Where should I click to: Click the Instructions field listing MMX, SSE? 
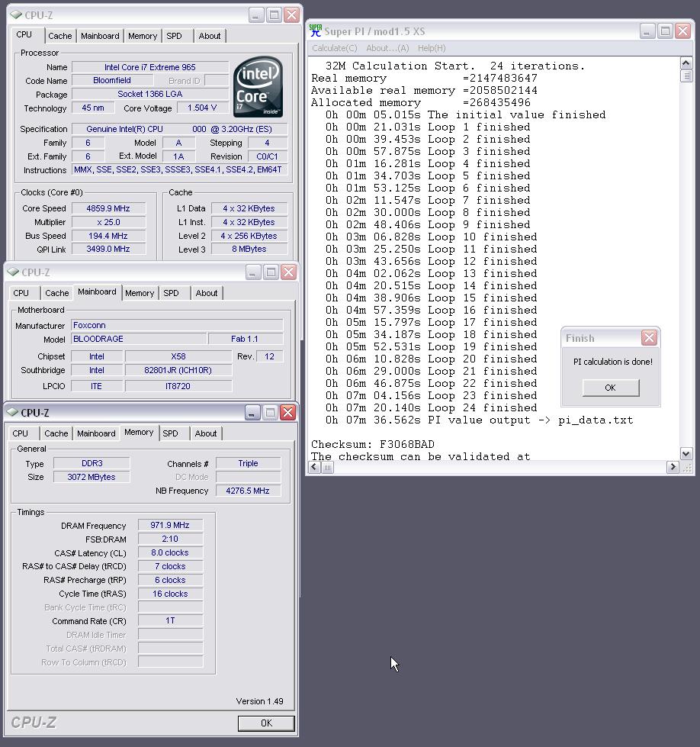point(179,170)
